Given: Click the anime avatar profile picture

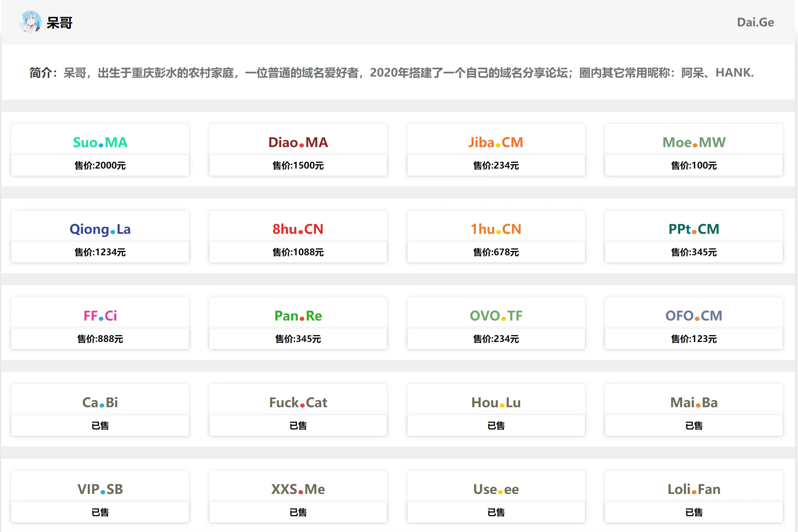Looking at the screenshot, I should [30, 22].
